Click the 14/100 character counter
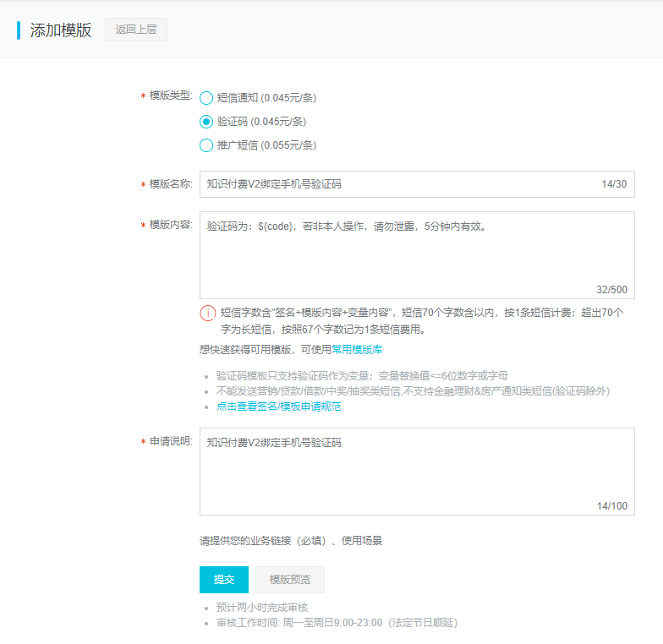 point(611,505)
